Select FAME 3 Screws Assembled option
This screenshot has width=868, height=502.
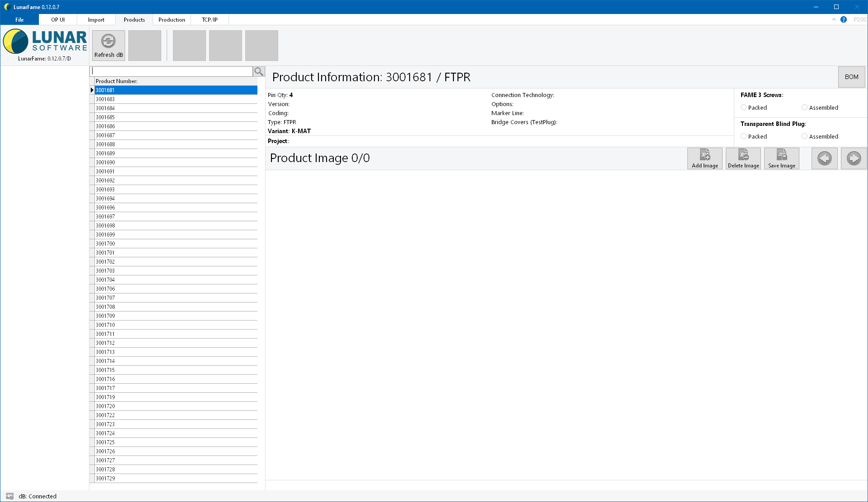803,107
